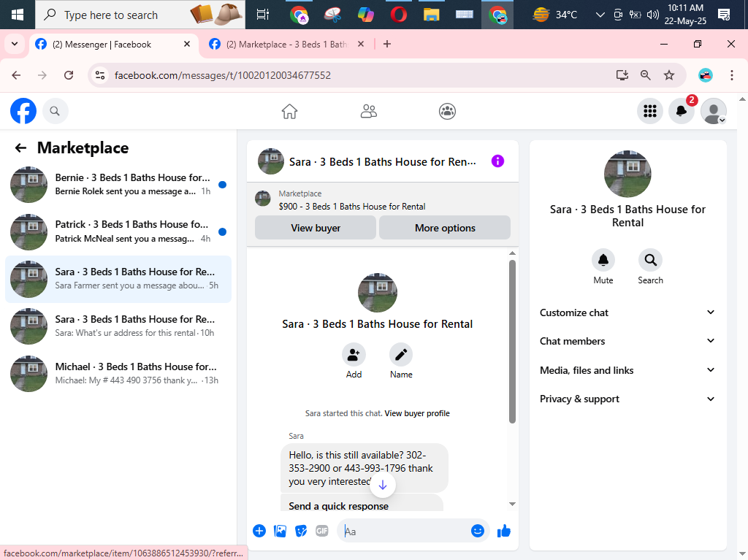Select Sara Farmer's conversation from 5h ago
The width and height of the screenshot is (748, 560).
(118, 279)
